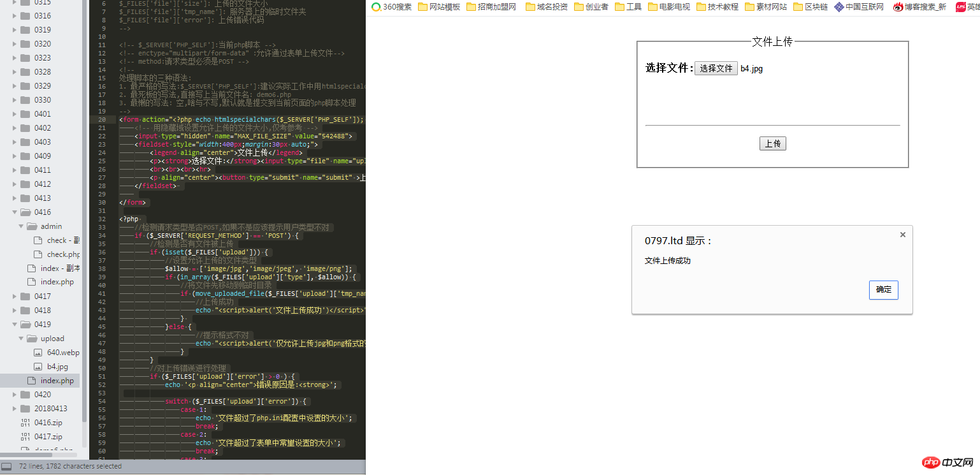The width and height of the screenshot is (980, 475).
Task: Close the 0797.ltd alert dialog
Action: point(902,235)
